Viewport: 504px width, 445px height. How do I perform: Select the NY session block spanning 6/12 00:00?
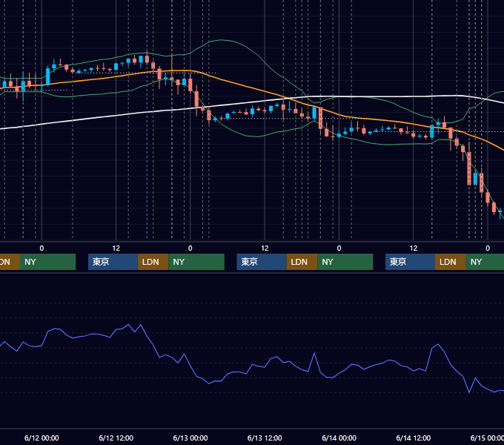pyautogui.click(x=47, y=262)
